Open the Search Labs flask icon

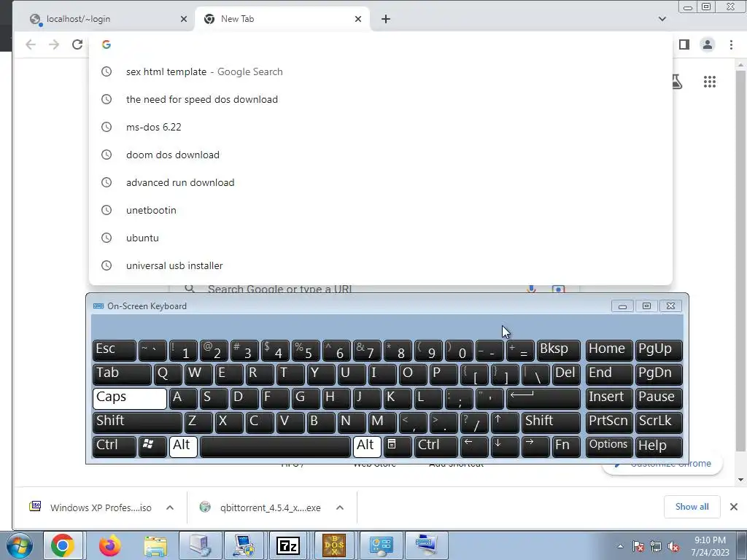676,82
